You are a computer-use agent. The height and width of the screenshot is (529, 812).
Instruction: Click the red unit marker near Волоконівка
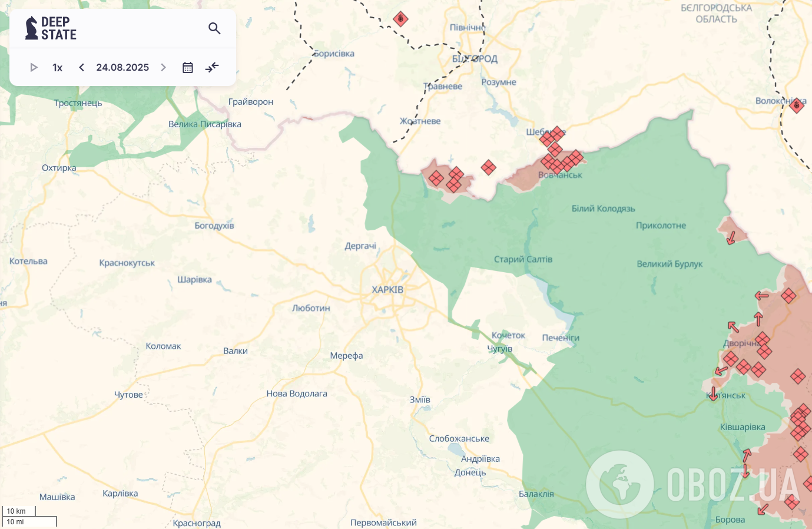click(x=797, y=105)
